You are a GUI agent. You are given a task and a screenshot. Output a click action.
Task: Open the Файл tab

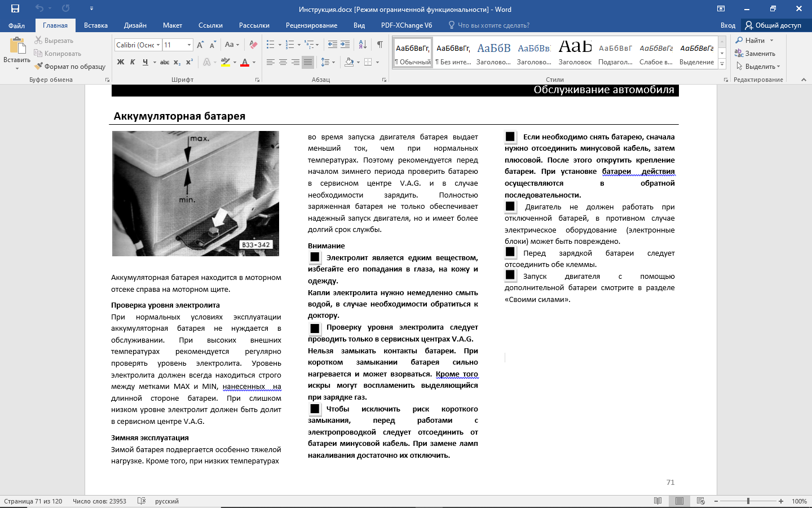pos(16,25)
